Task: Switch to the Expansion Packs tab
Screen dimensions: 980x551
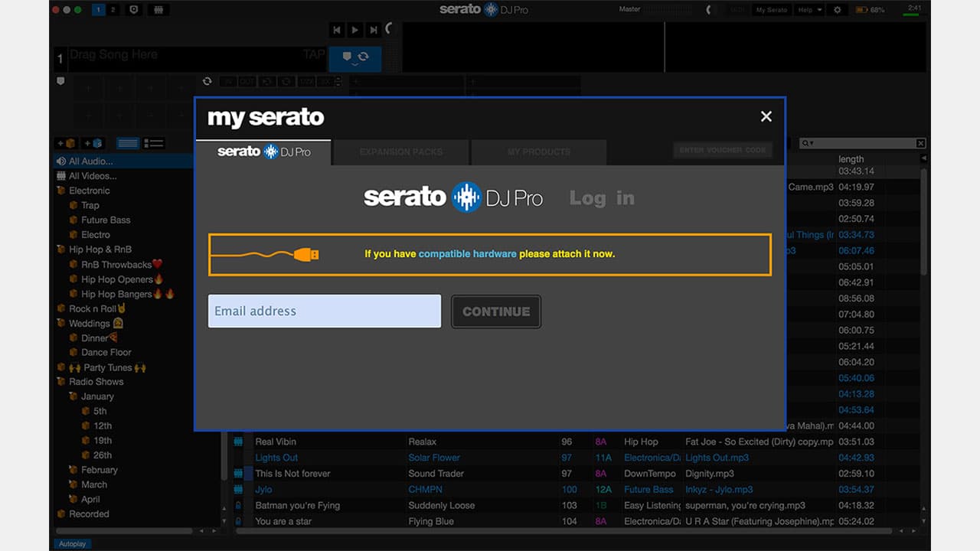Action: (400, 152)
